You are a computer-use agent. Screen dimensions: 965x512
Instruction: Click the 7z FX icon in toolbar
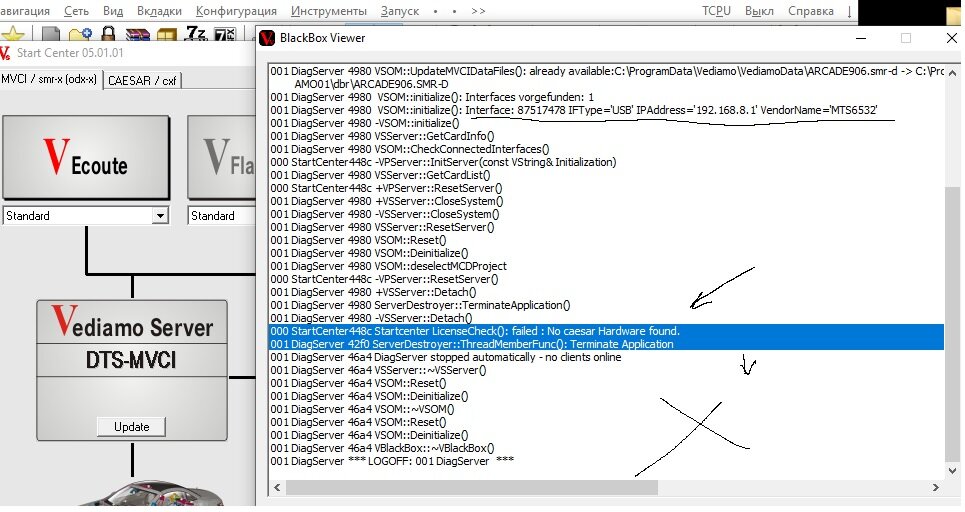click(224, 34)
